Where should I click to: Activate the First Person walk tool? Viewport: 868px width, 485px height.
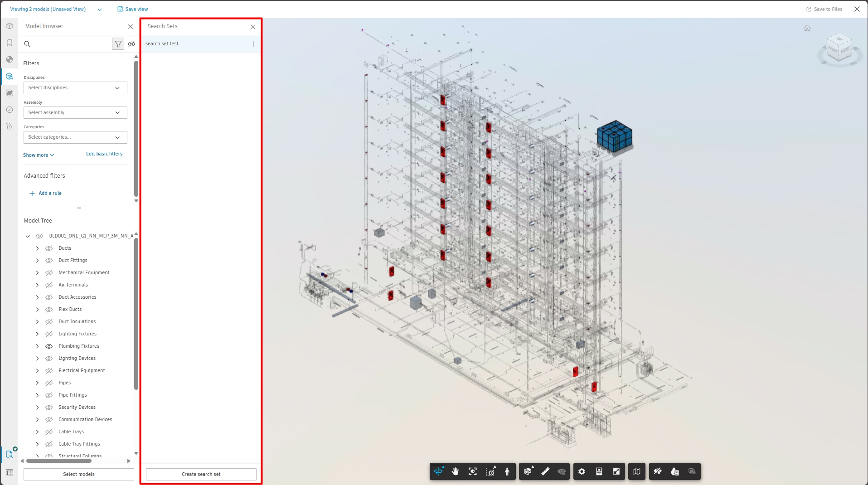coord(507,471)
